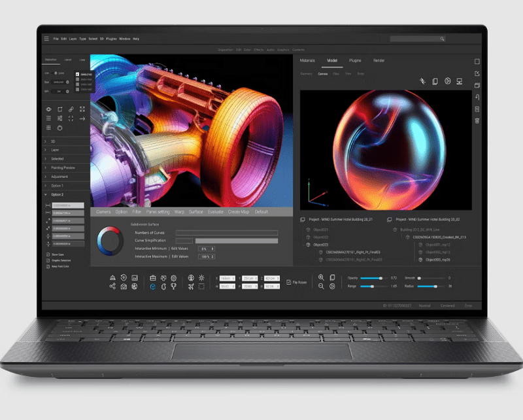The height and width of the screenshot is (420, 523).
Task: Toggle the second unchecked resolution checkbox
Action: 77,79
